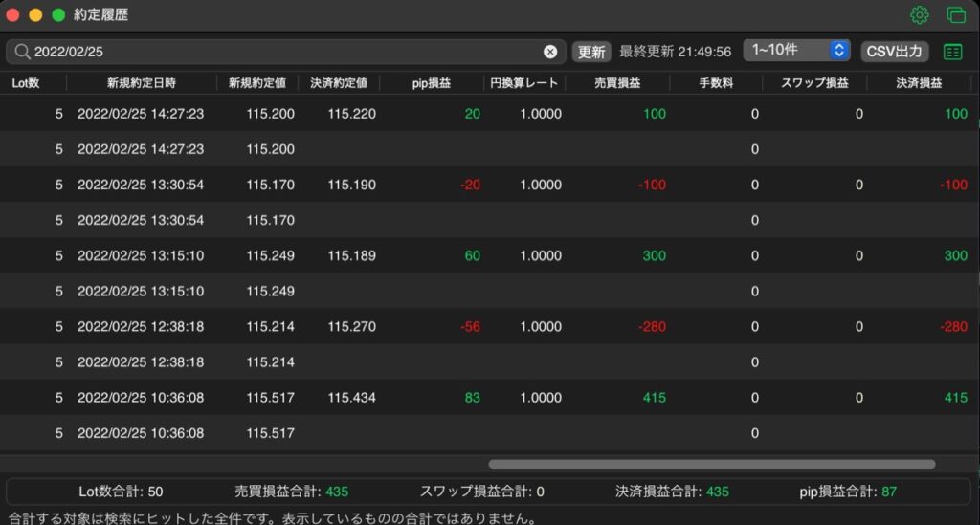Click the green table columns icon
980x525 pixels.
point(952,52)
